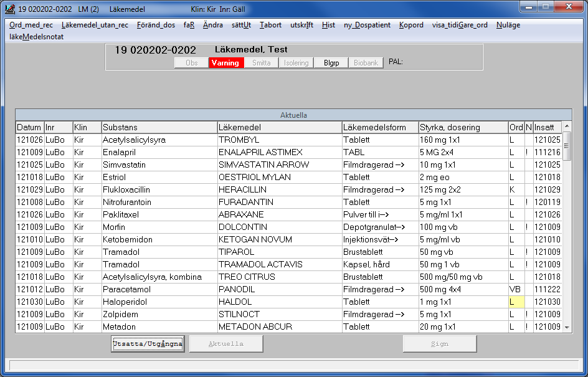Click the Blgrp button
Viewport: 588px width, 377px height.
[x=331, y=63]
